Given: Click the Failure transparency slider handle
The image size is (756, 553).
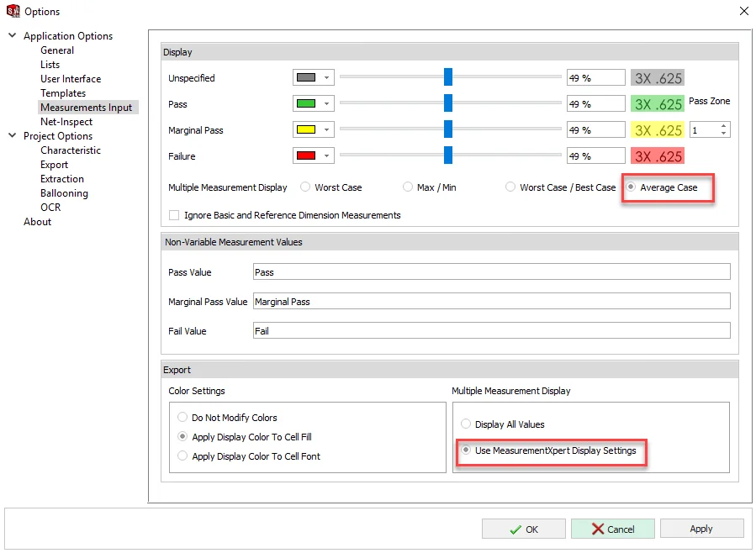Looking at the screenshot, I should [x=448, y=156].
